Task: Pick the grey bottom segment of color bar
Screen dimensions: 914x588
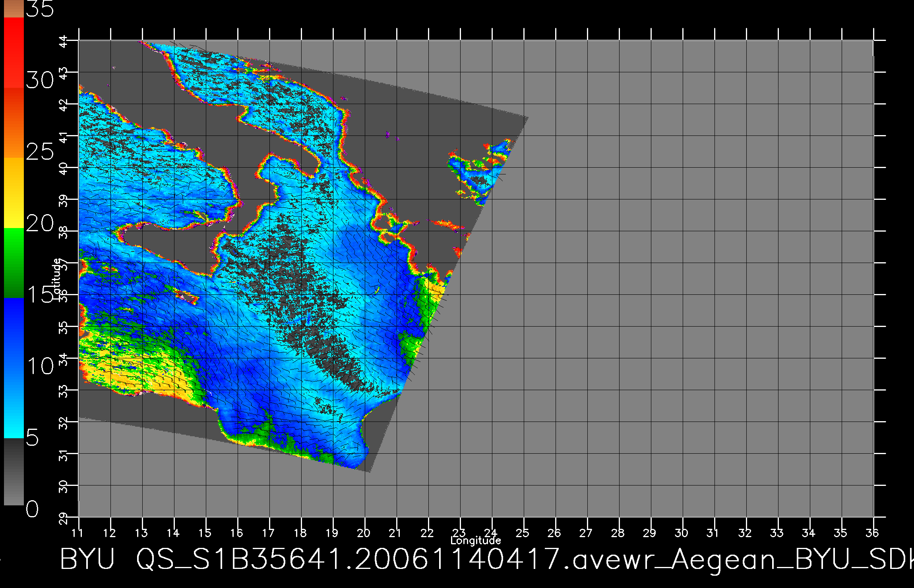Action: pos(14,472)
